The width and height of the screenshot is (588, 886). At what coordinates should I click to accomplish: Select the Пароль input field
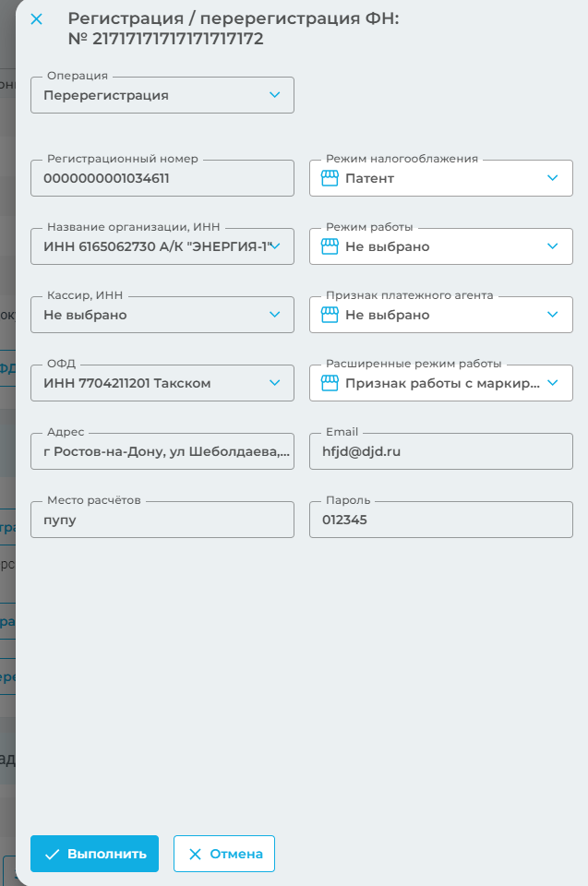click(440, 520)
